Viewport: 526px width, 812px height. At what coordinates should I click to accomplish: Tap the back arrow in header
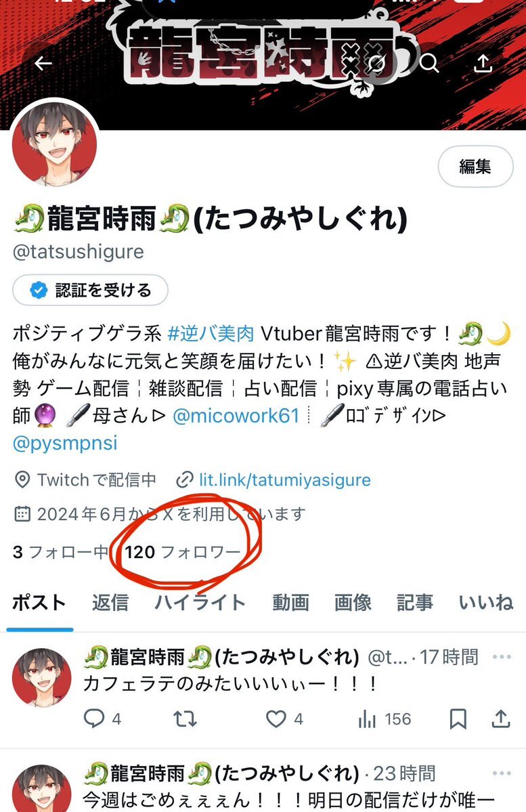43,63
